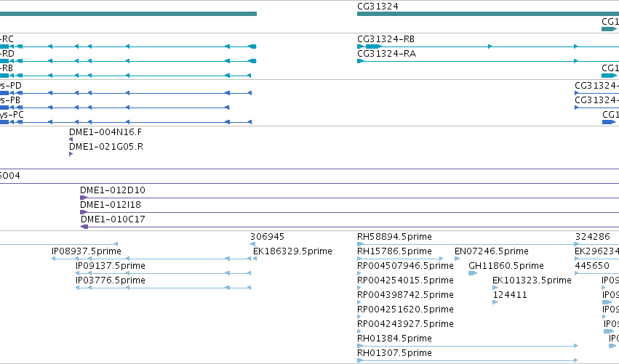Select the EK186329.5prime EST label

click(x=292, y=251)
